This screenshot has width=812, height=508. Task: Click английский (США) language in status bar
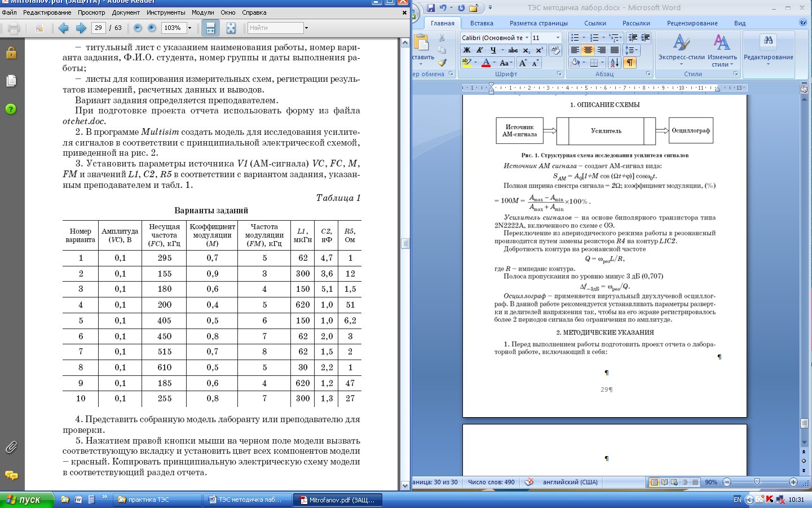[570, 482]
